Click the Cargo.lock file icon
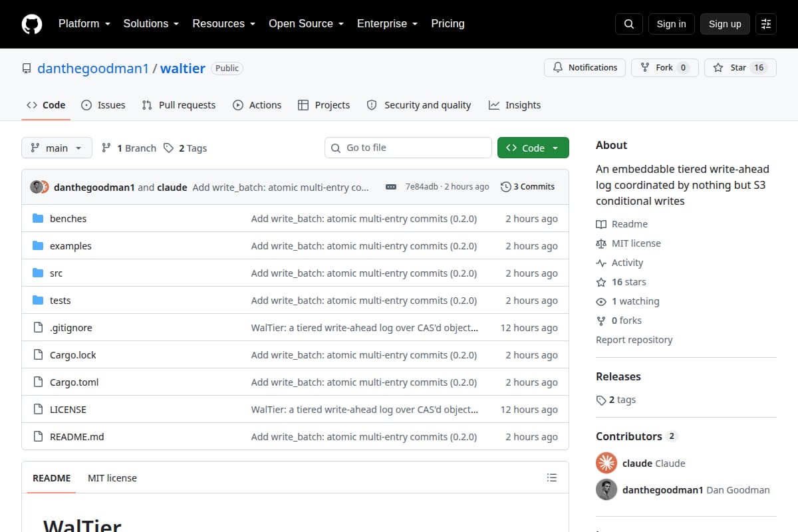The width and height of the screenshot is (798, 532). click(38, 355)
